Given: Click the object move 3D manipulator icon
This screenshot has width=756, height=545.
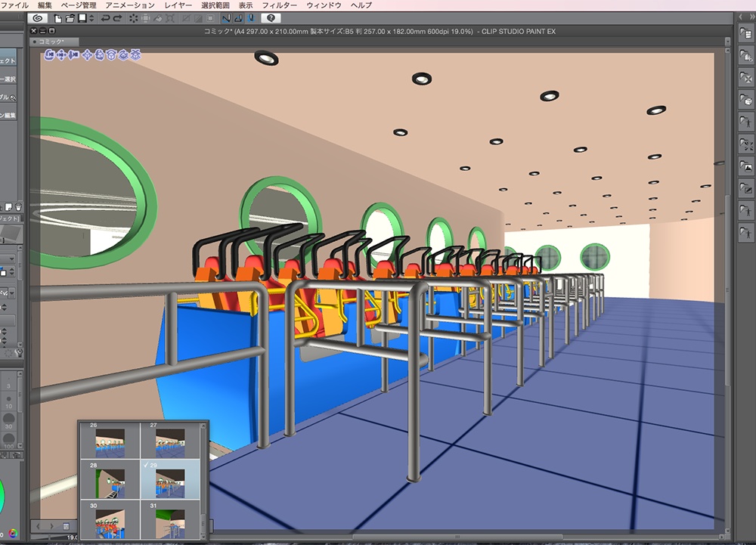Looking at the screenshot, I should 87,55.
